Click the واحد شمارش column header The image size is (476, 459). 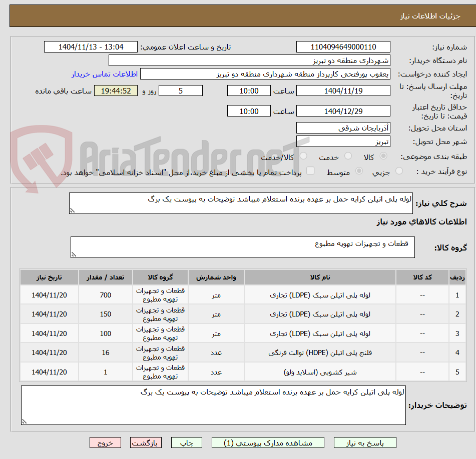pos(216,277)
